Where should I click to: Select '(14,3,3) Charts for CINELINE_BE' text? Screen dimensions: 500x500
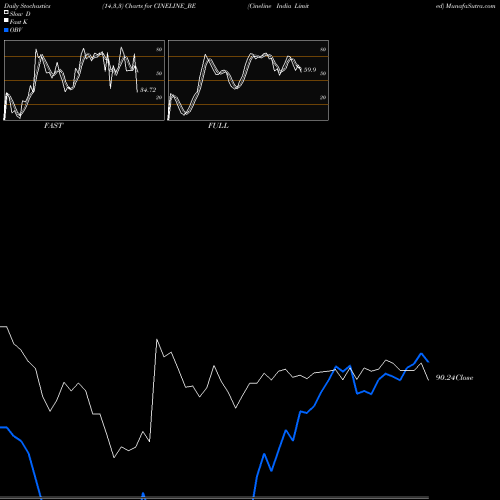pos(149,6)
